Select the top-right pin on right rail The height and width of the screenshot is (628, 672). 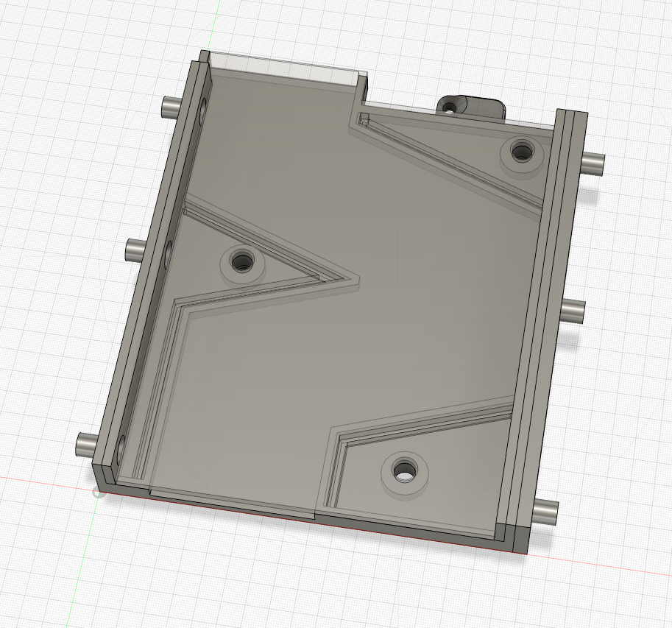click(x=593, y=164)
